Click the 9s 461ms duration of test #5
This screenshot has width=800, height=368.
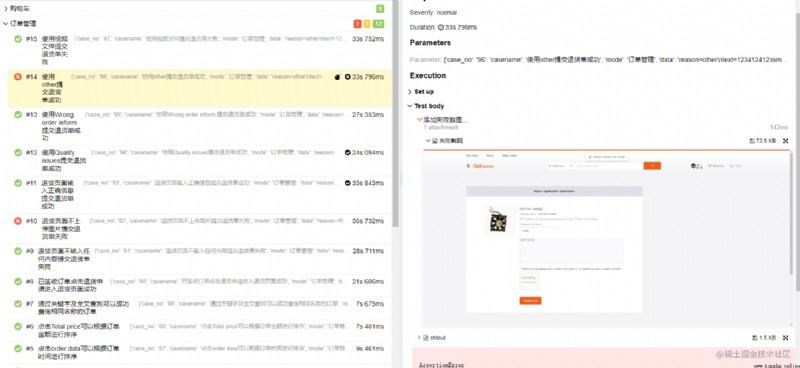pyautogui.click(x=370, y=349)
